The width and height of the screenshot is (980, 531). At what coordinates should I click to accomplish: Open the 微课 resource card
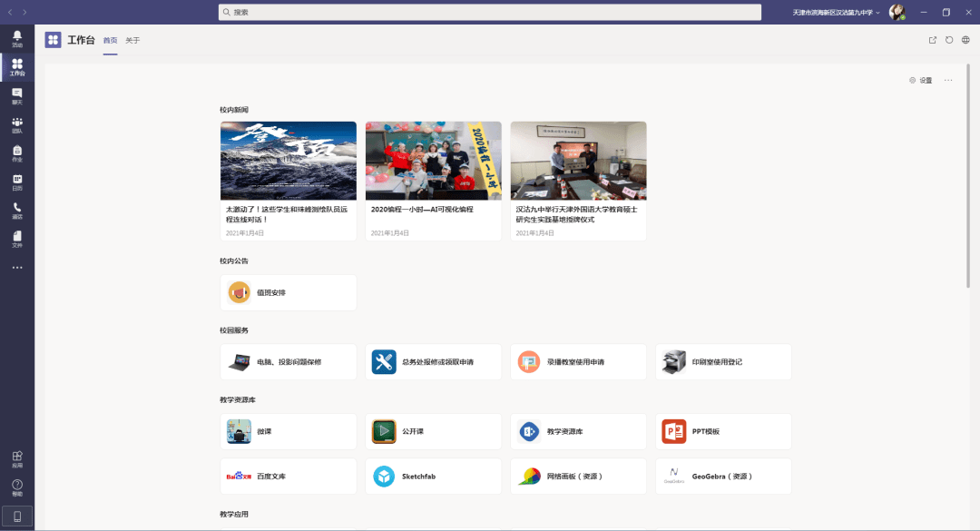(289, 431)
